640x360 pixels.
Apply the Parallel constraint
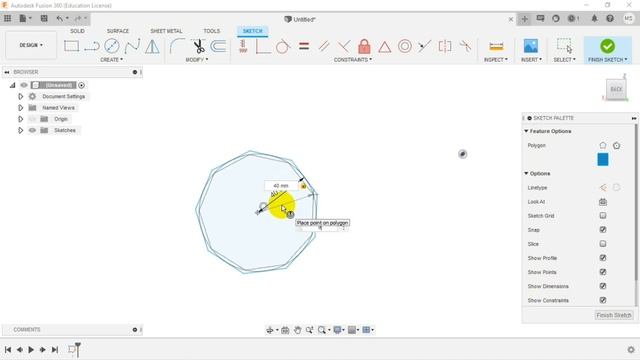click(324, 46)
